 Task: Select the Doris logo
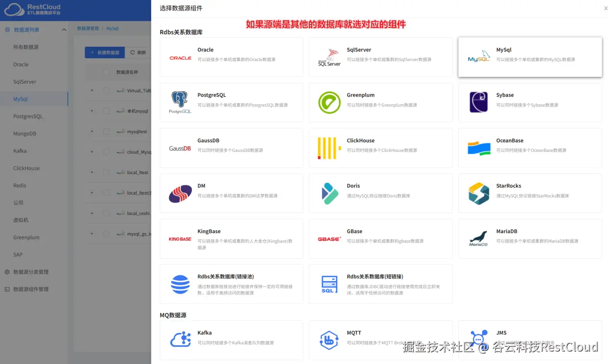(330, 193)
